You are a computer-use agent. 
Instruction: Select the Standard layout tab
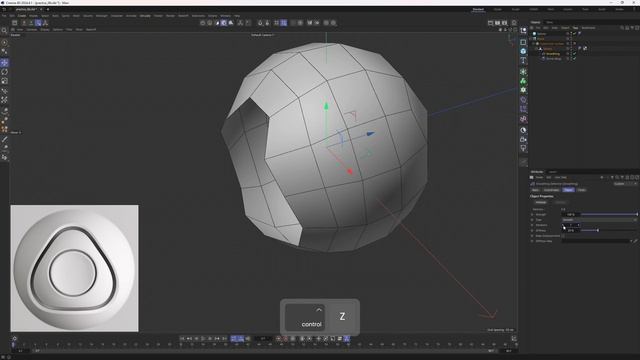point(478,9)
